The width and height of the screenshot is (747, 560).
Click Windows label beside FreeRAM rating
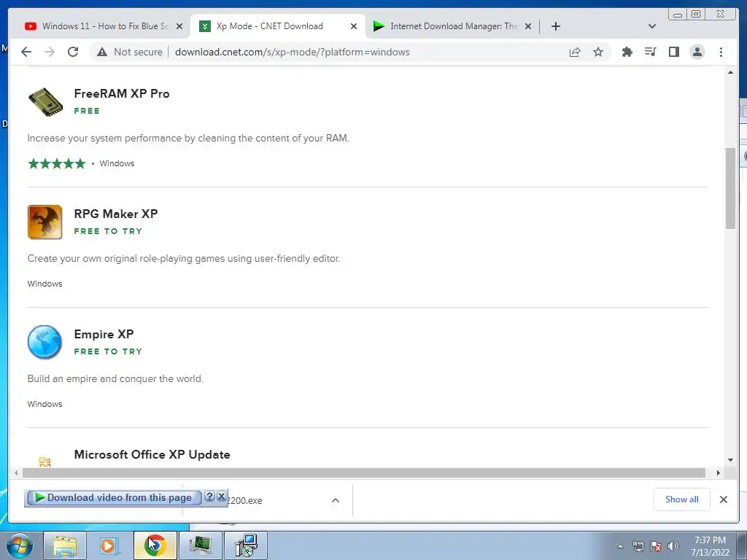117,163
